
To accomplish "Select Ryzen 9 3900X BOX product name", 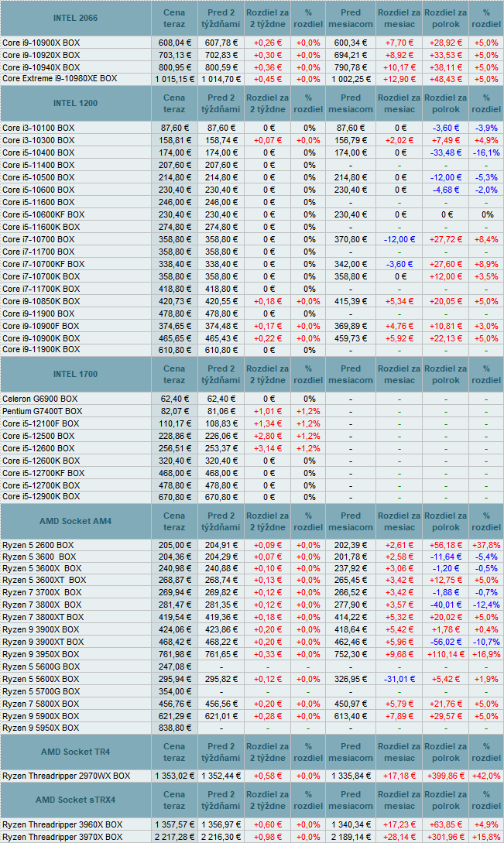I will [x=41, y=629].
